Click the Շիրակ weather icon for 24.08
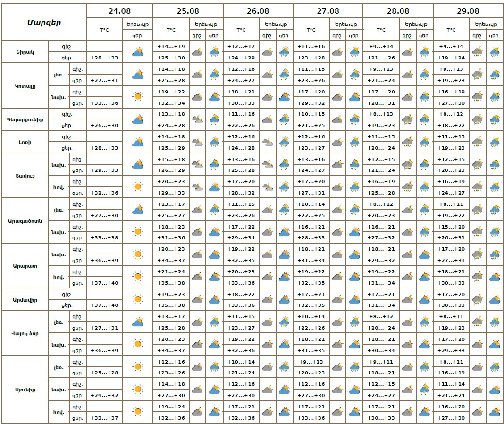Image resolution: width=504 pixels, height=424 pixels. click(138, 52)
